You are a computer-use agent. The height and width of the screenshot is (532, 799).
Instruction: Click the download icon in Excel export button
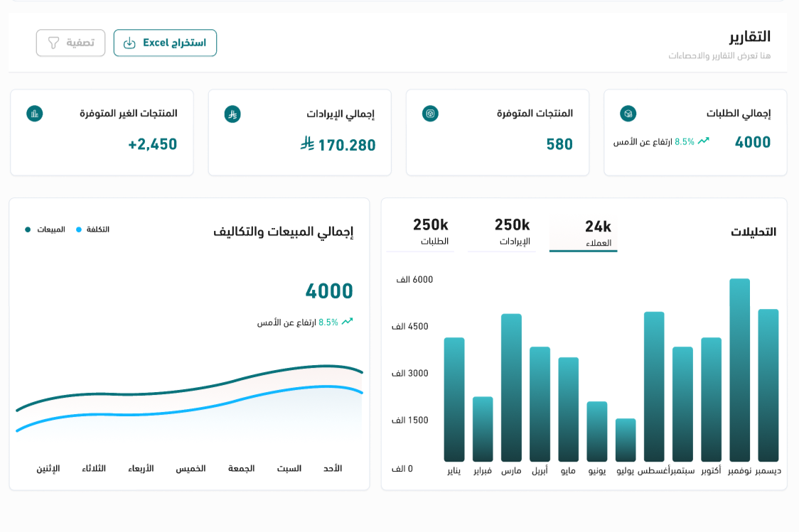129,43
